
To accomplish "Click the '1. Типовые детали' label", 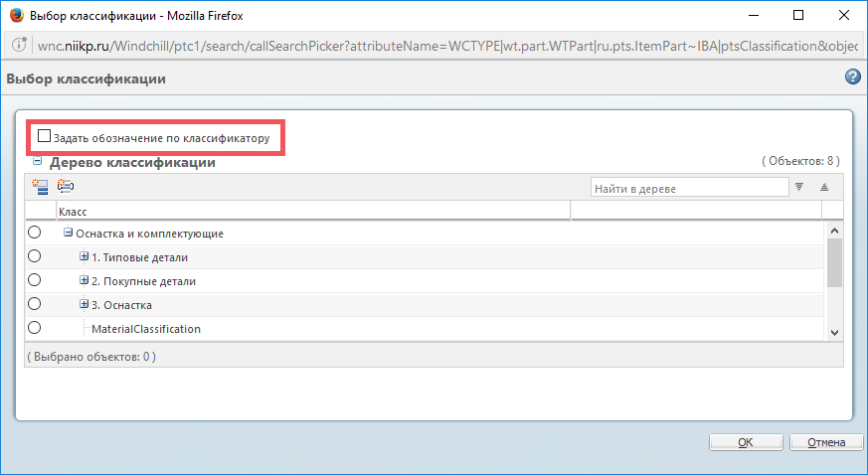I will click(139, 257).
